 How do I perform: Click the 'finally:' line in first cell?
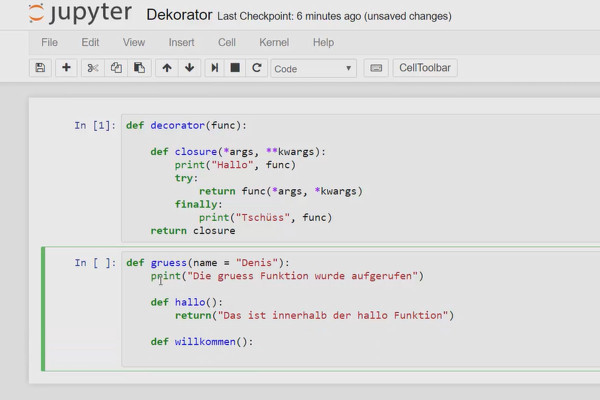tap(199, 204)
